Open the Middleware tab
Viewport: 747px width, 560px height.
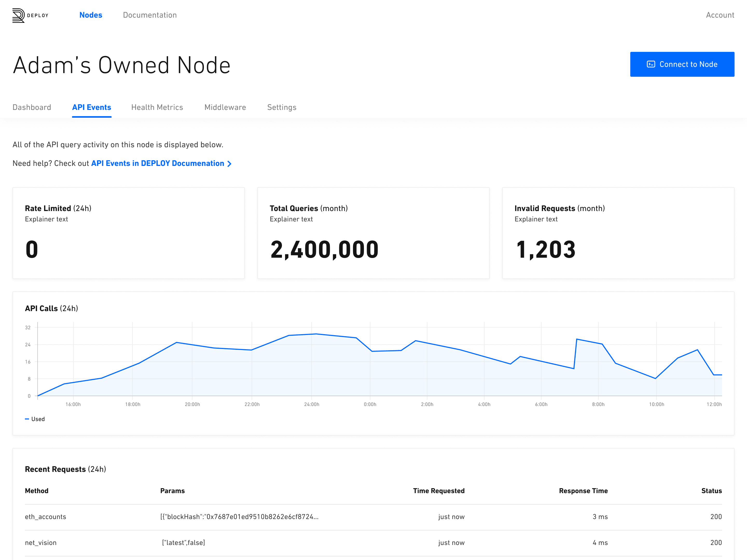tap(225, 107)
